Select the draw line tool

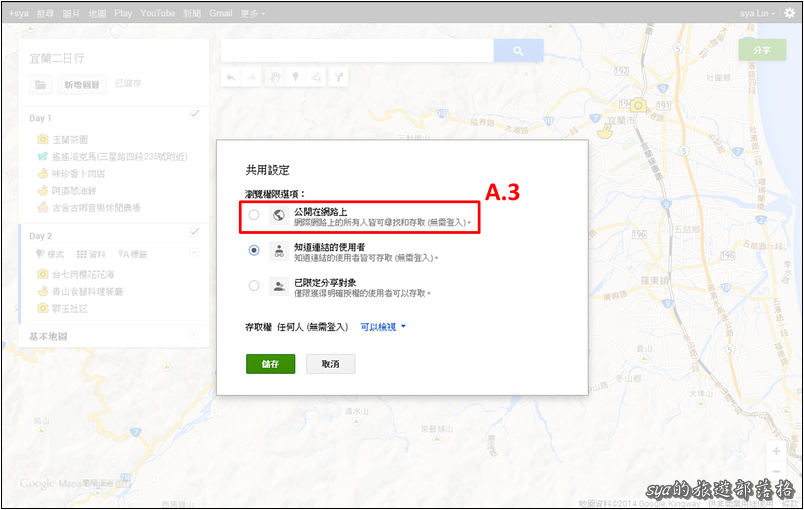(316, 77)
